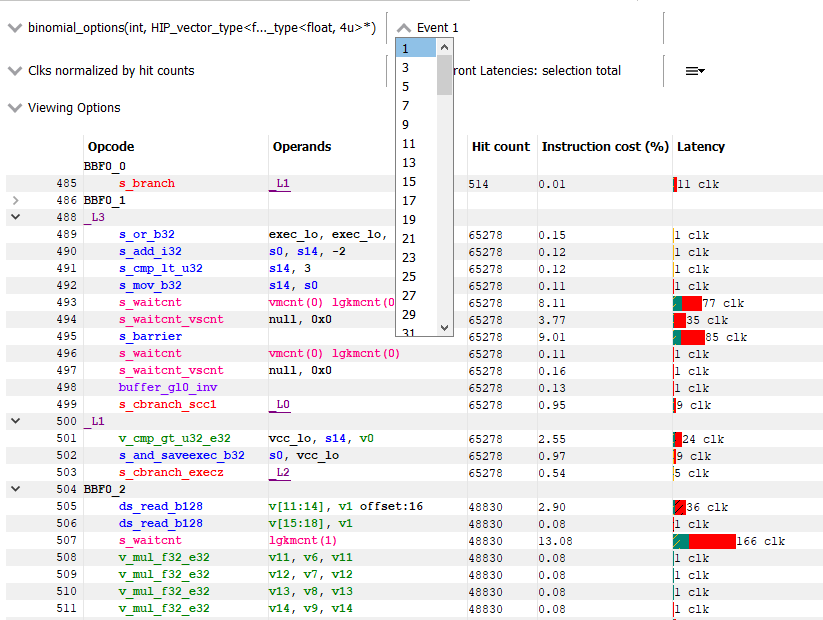Click the 85 clk latency bar
The image size is (823, 620).
(x=689, y=337)
